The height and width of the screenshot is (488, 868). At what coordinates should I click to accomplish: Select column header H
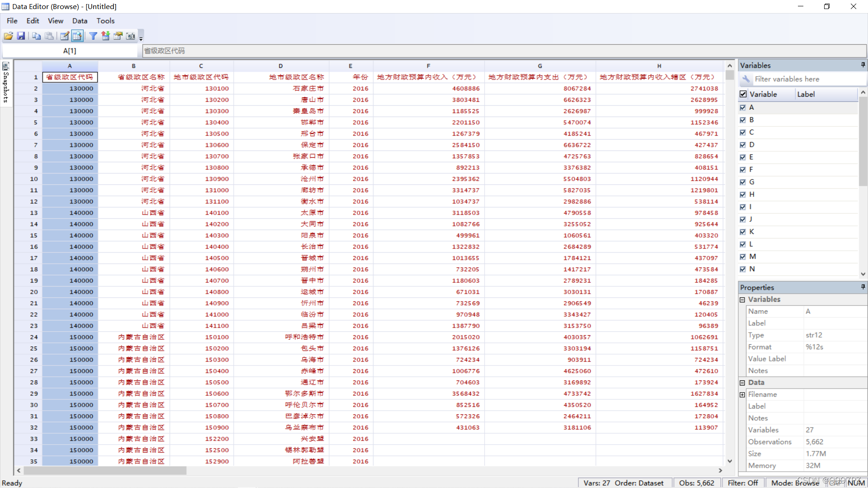pos(659,66)
